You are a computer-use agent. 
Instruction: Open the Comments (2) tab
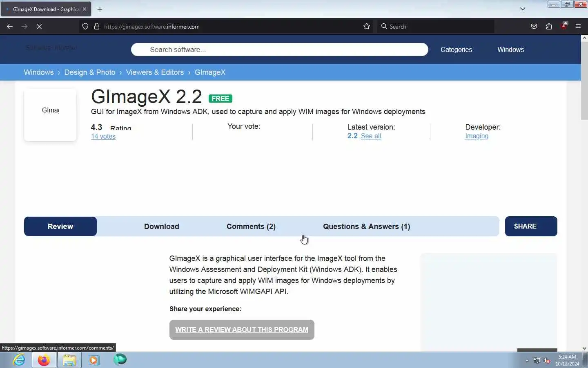(251, 227)
